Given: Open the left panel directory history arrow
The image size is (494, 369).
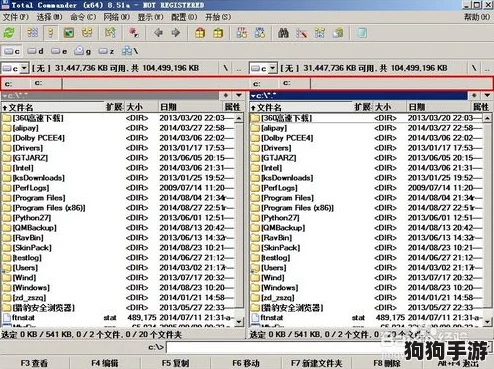Looking at the screenshot, I should (x=239, y=95).
